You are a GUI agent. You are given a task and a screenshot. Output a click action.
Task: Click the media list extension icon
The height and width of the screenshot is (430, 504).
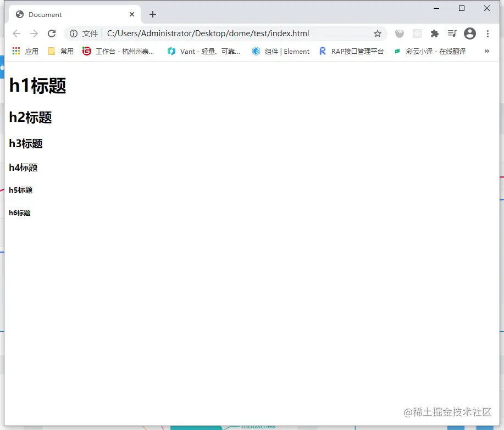tap(452, 33)
